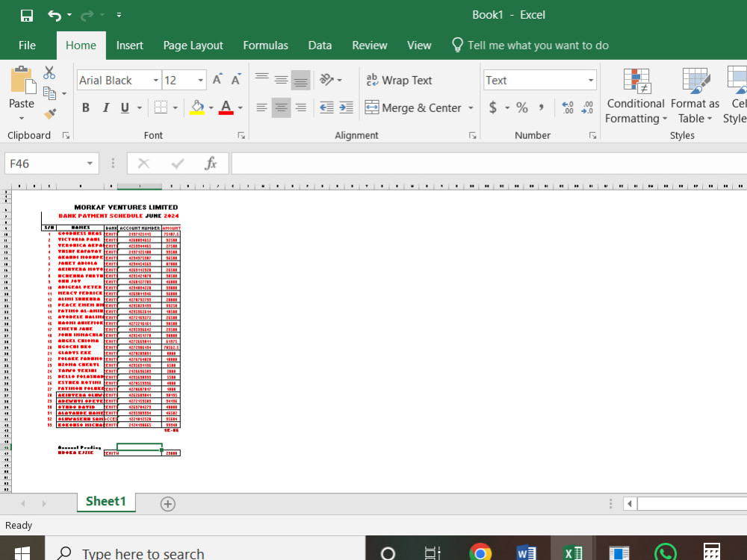Open fill color palette arrow

pos(211,108)
